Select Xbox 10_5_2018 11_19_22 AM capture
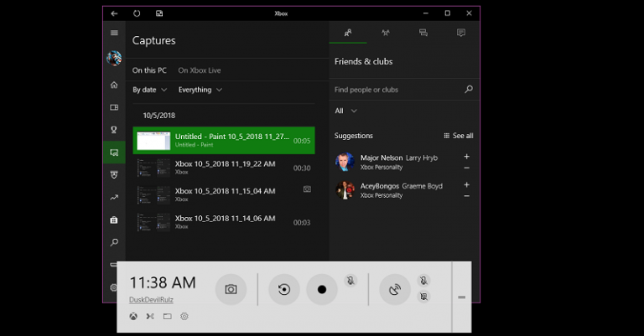Image resolution: width=644 pixels, height=336 pixels. pyautogui.click(x=224, y=168)
